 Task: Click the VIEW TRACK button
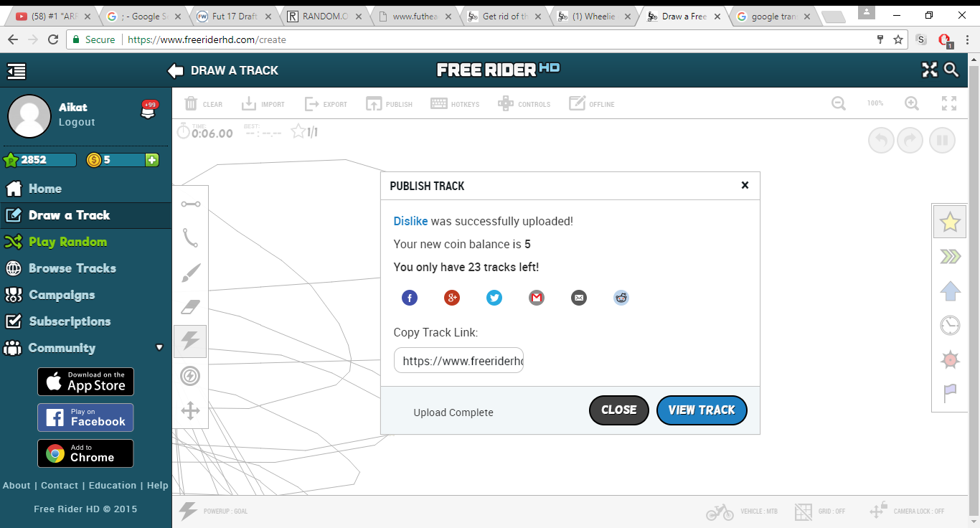point(702,410)
